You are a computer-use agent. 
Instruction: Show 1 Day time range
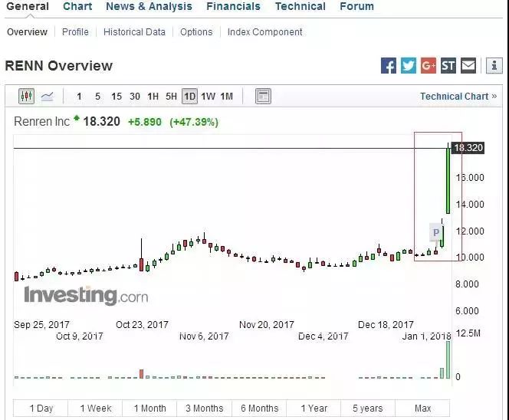click(x=41, y=409)
